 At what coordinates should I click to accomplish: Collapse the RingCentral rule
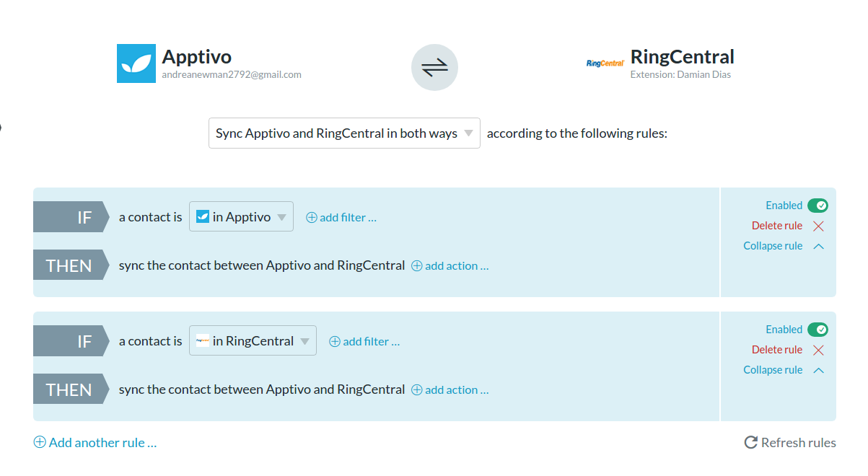tap(784, 370)
